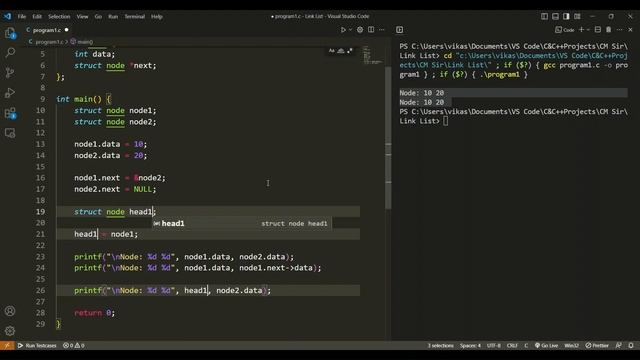This screenshot has width=640, height=360.
Task: Toggle the bottom panel layout icon
Action: click(x=556, y=16)
